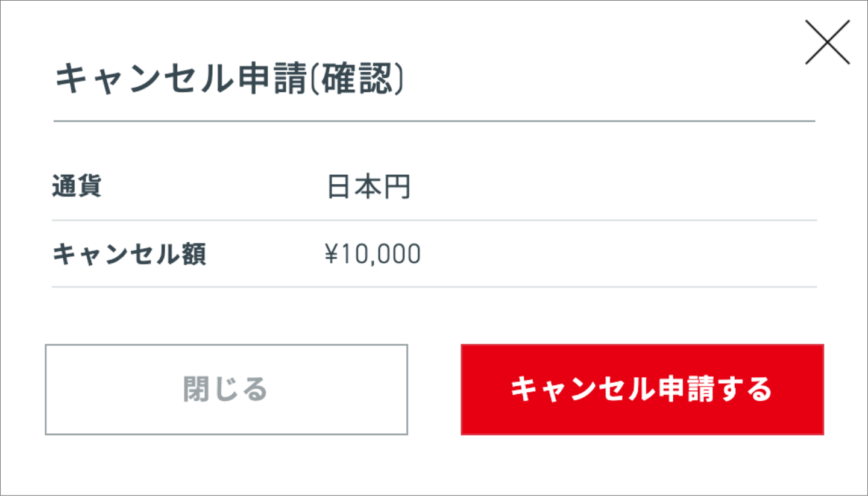
Task: Click the divider line under the heading
Action: click(x=434, y=121)
